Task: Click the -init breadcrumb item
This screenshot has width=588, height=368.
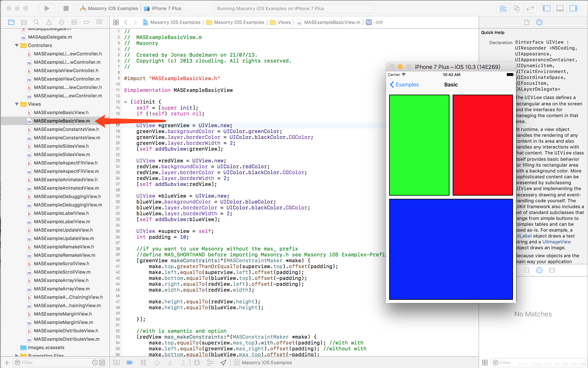Action: [x=378, y=22]
